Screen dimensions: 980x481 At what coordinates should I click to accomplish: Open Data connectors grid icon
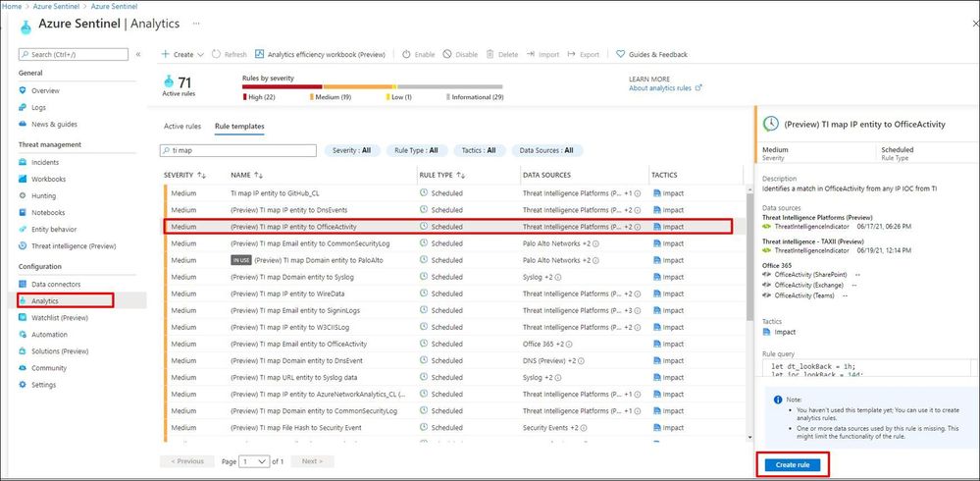(23, 285)
